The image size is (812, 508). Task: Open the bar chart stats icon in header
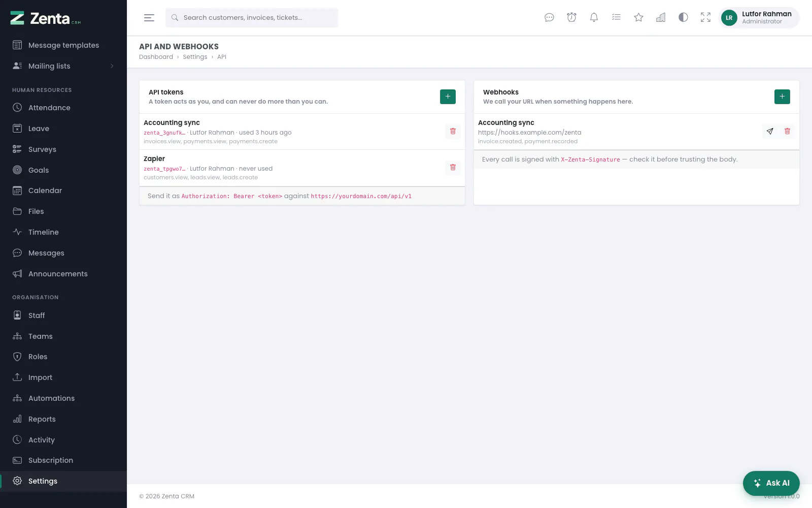(x=661, y=18)
